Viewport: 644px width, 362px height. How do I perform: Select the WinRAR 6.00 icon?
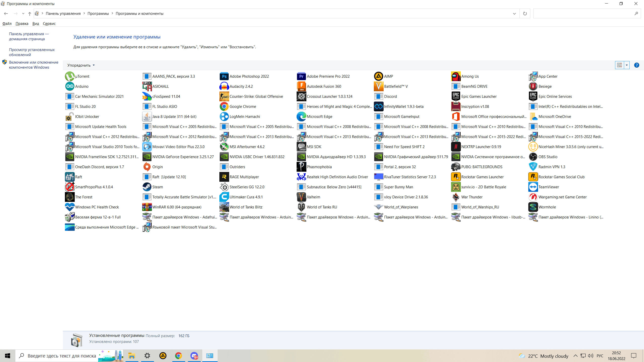[x=147, y=207]
